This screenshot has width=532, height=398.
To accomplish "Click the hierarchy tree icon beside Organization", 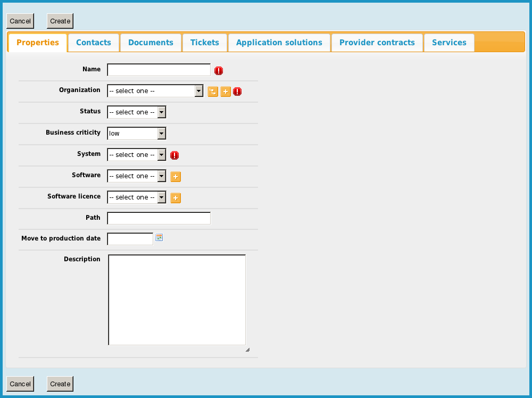I will 213,92.
